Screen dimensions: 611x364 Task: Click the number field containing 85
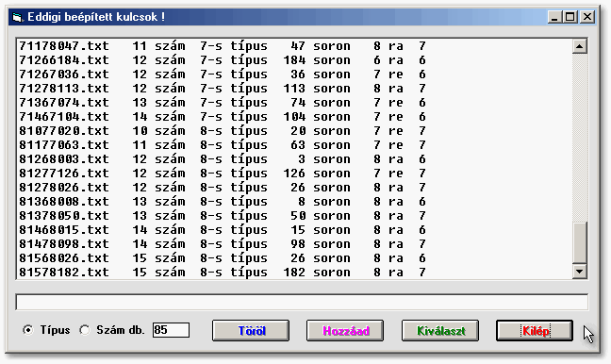[x=171, y=330]
